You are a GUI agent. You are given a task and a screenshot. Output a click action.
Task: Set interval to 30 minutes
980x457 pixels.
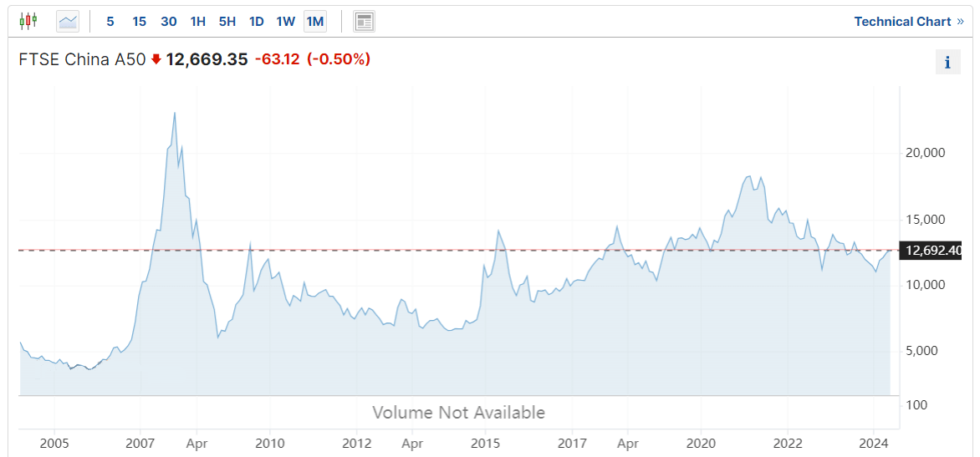169,22
